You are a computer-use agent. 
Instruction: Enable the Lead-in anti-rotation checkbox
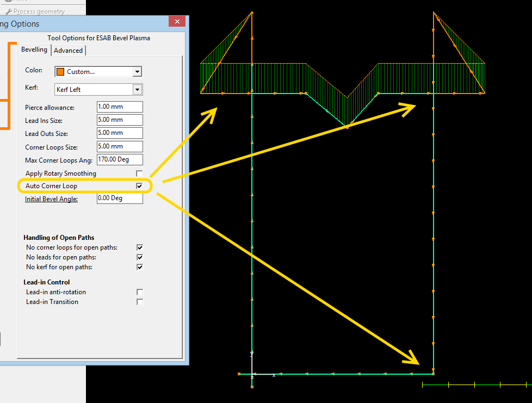click(139, 292)
